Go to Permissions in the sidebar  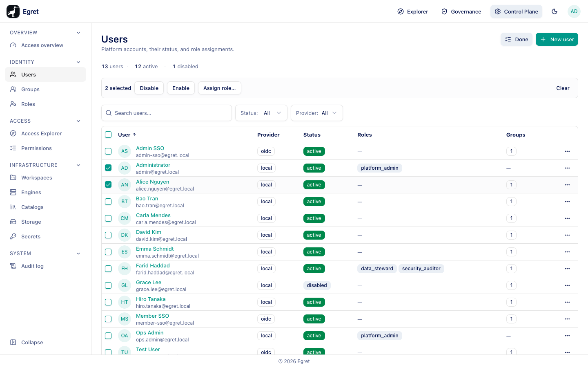click(x=46, y=148)
